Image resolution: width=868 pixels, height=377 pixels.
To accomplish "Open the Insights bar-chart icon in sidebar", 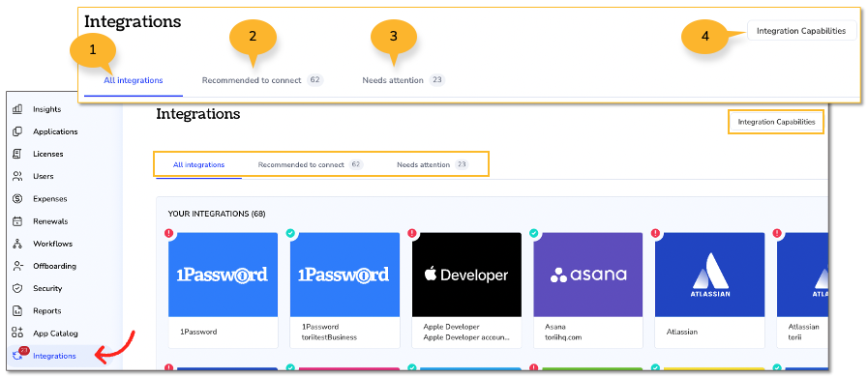I will (17, 109).
